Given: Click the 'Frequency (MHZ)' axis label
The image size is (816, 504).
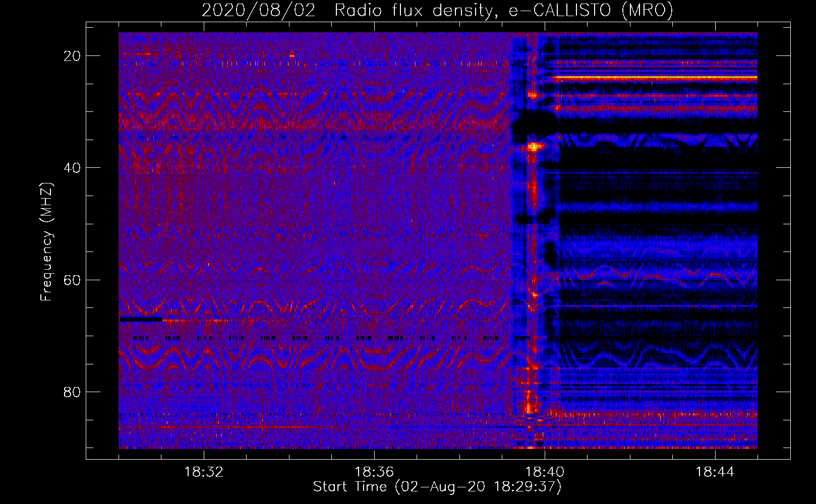Looking at the screenshot, I should (46, 242).
